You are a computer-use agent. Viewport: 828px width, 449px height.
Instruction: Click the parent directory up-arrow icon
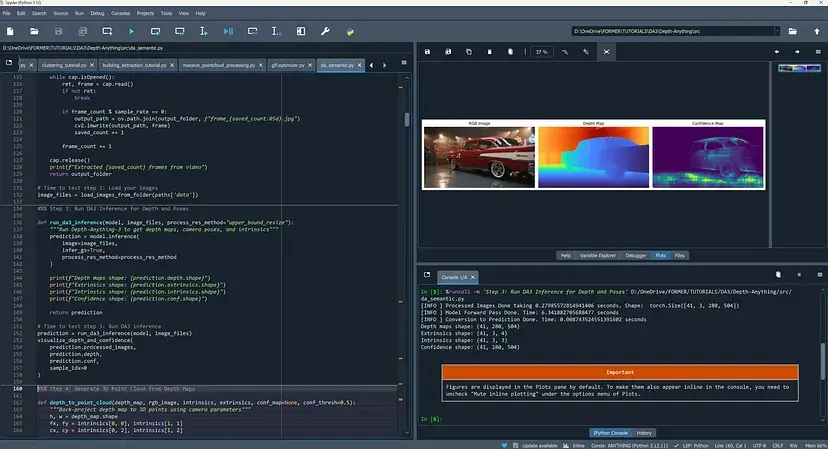point(815,32)
